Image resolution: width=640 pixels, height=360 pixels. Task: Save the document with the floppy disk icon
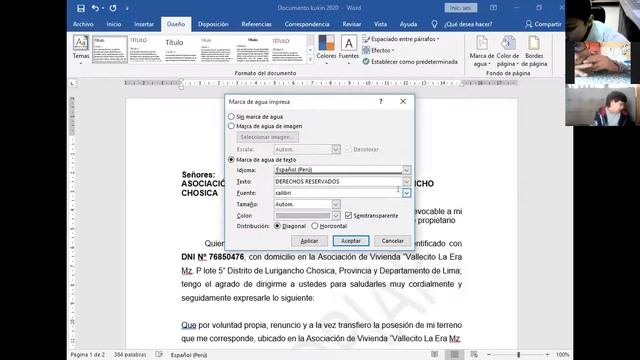tap(81, 8)
